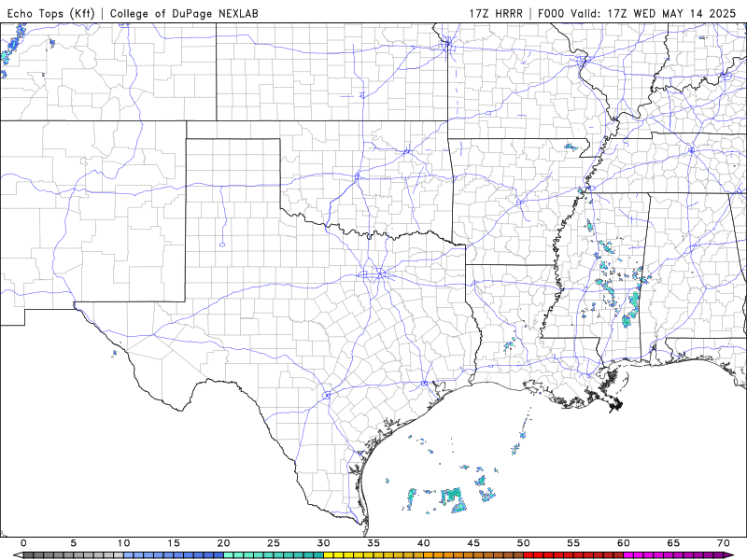Viewport: 747px width, 560px height.
Task: Click the teal segment of the color bar
Action: 274,555
